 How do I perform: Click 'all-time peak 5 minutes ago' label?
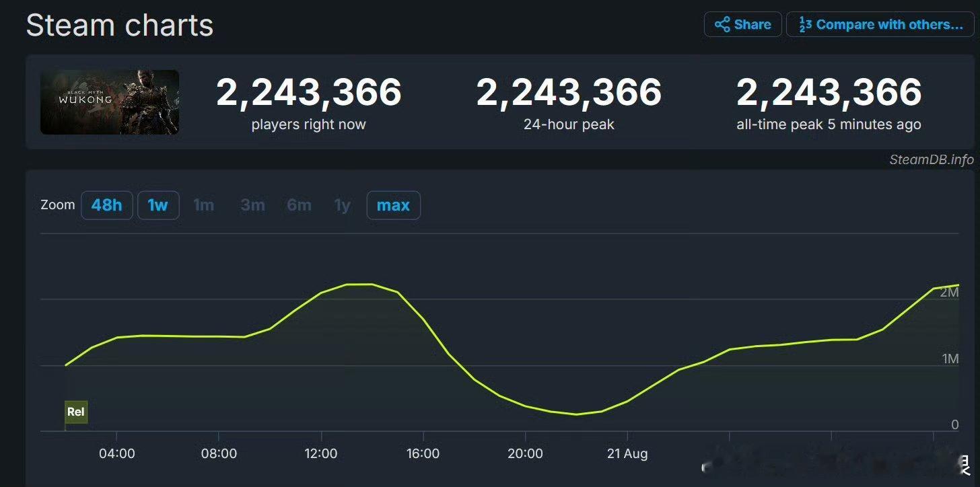(829, 124)
